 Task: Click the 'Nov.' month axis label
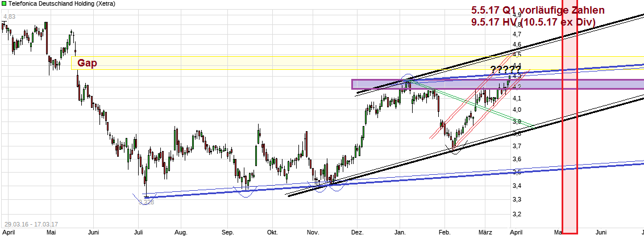click(313, 232)
